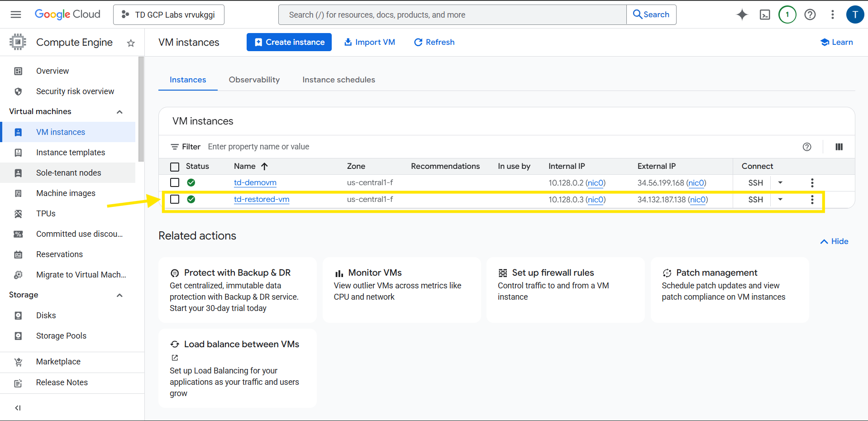Open the hamburger navigation menu

pyautogui.click(x=16, y=14)
